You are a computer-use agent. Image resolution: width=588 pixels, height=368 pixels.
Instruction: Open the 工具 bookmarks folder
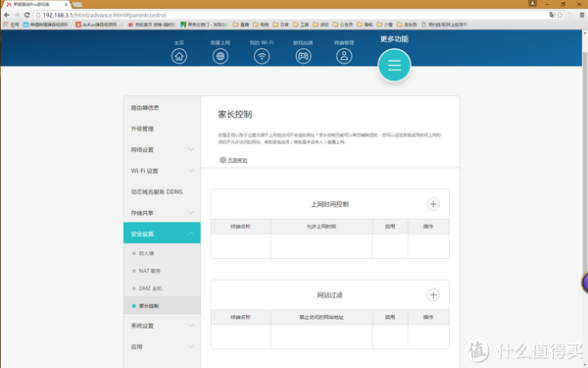click(x=301, y=25)
